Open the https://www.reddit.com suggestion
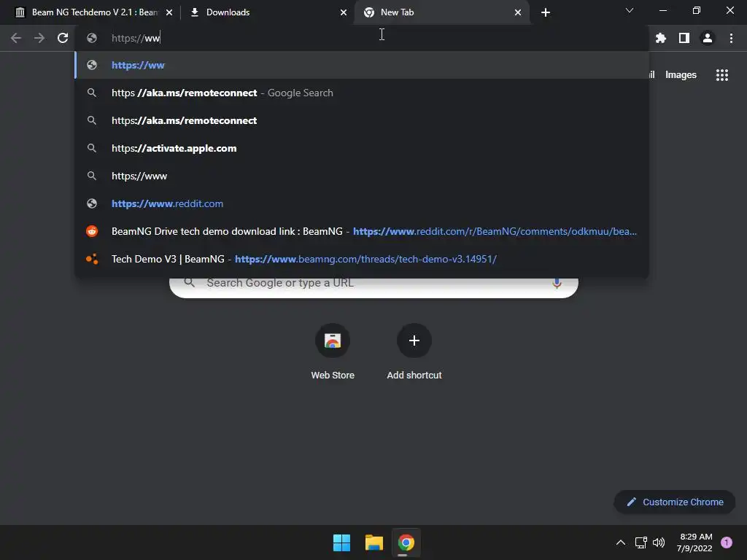 coord(362,203)
